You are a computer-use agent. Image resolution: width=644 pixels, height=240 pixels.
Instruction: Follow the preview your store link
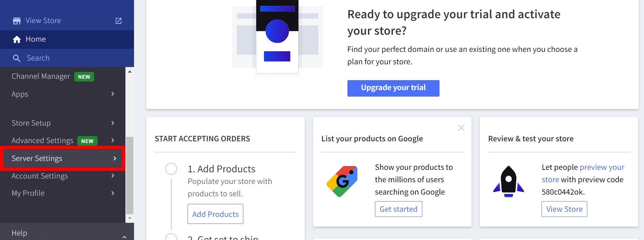[x=602, y=167]
